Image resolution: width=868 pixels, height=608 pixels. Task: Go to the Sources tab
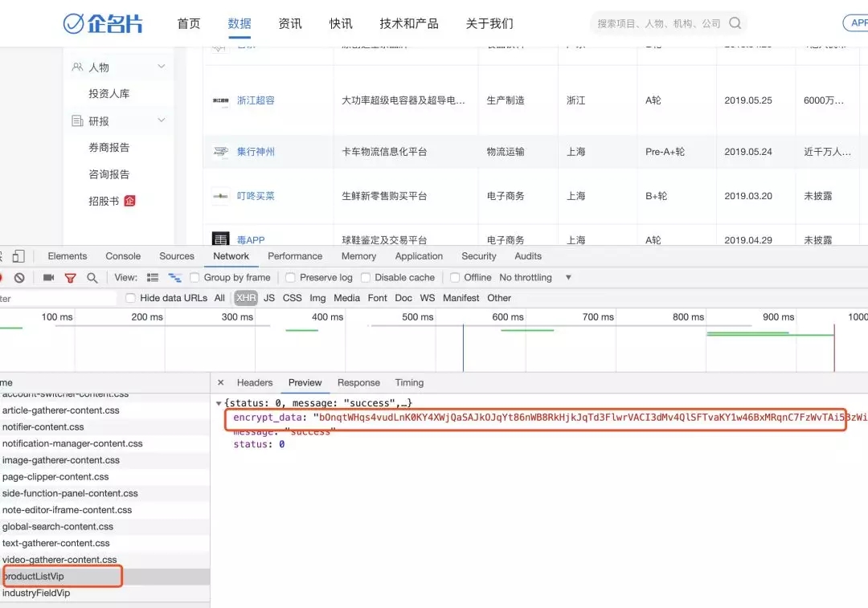(177, 256)
